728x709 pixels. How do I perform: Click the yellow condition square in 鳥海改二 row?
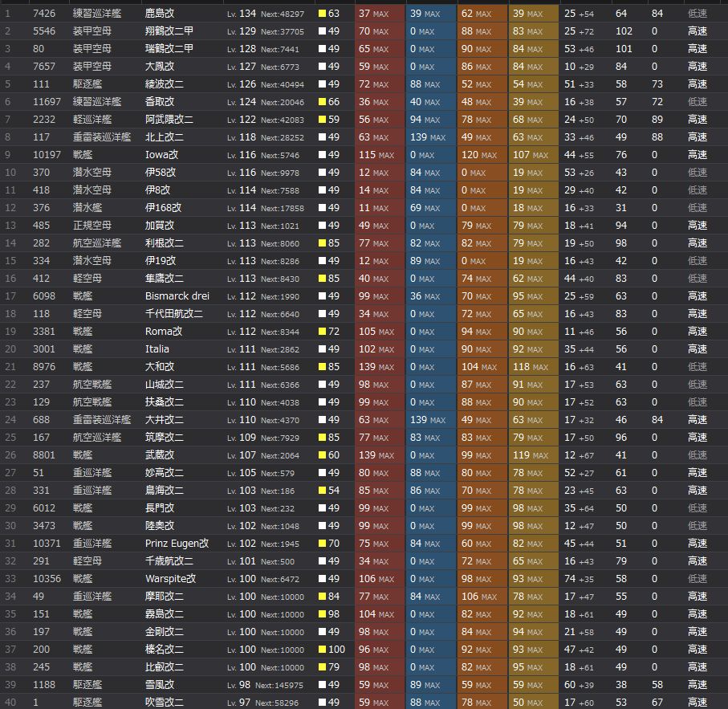pos(322,491)
